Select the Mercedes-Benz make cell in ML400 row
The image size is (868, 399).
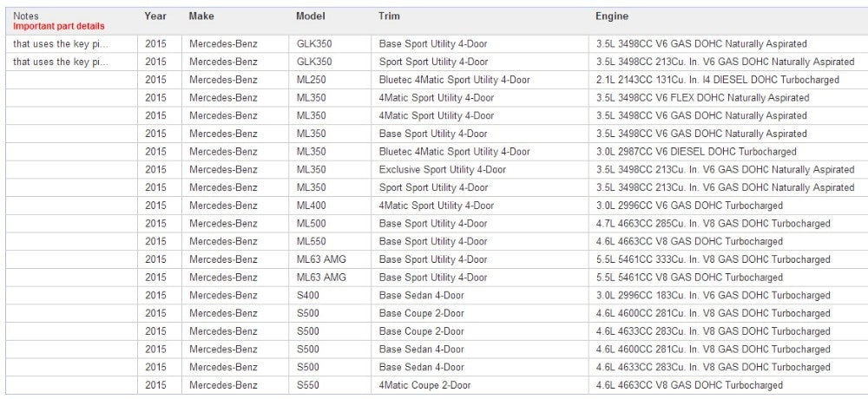coord(223,206)
